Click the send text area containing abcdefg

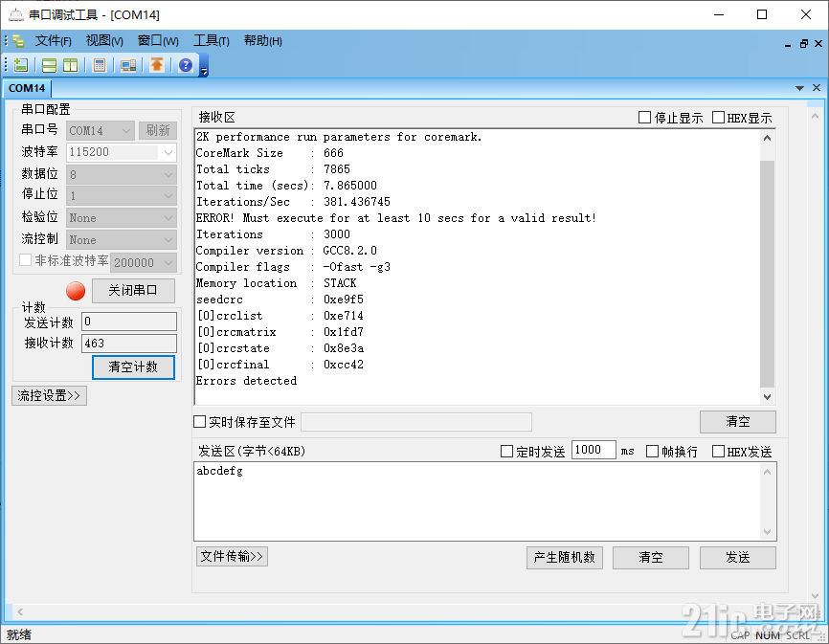[478, 501]
